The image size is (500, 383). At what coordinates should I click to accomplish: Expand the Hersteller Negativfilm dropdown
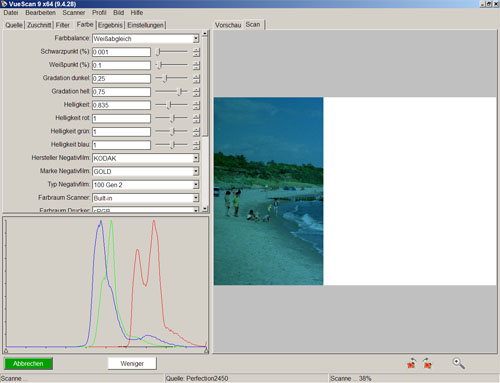tap(196, 158)
